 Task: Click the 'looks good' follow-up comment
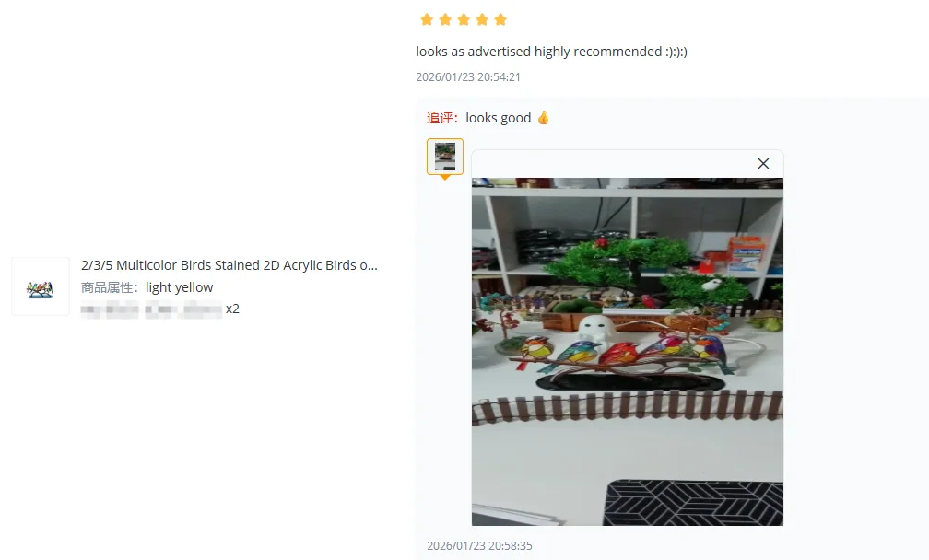pyautogui.click(x=499, y=118)
